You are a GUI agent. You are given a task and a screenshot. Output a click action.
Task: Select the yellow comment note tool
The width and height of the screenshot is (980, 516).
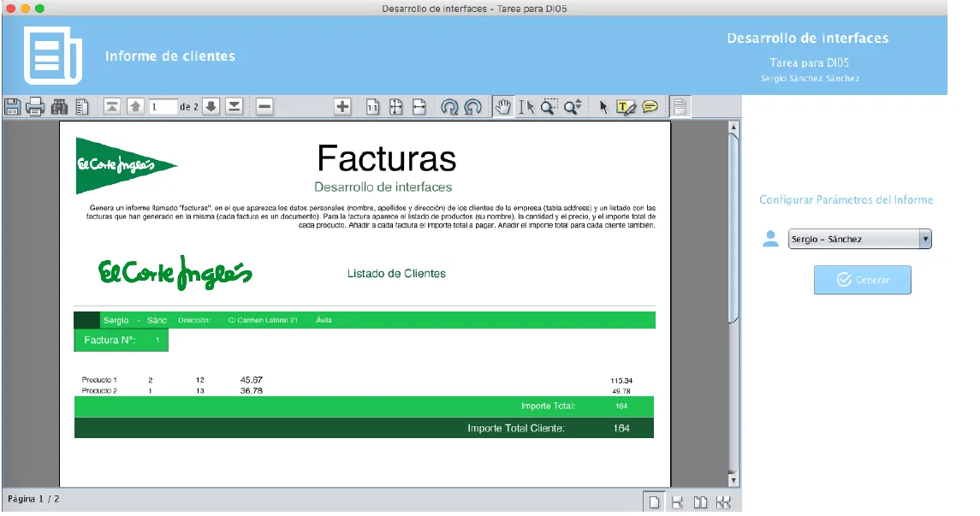pos(650,107)
